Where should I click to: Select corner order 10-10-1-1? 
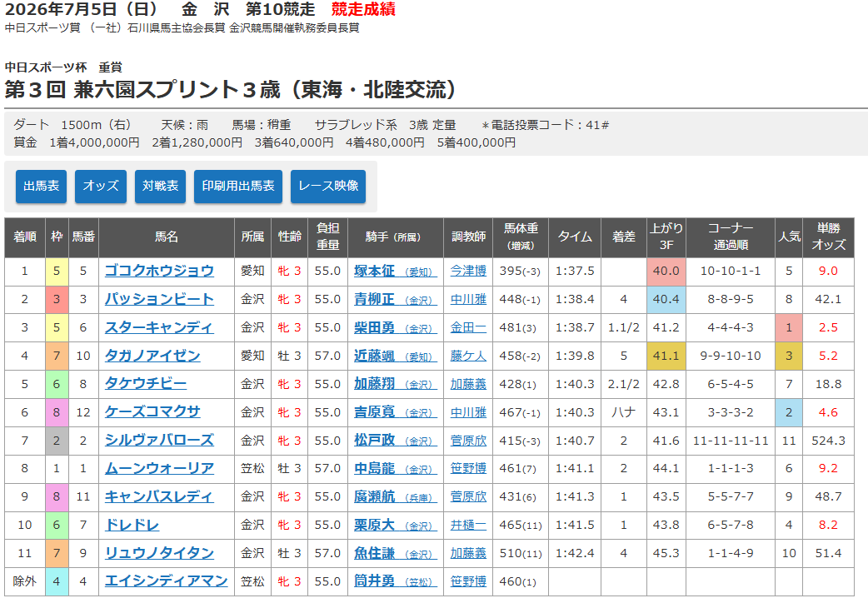(x=731, y=271)
